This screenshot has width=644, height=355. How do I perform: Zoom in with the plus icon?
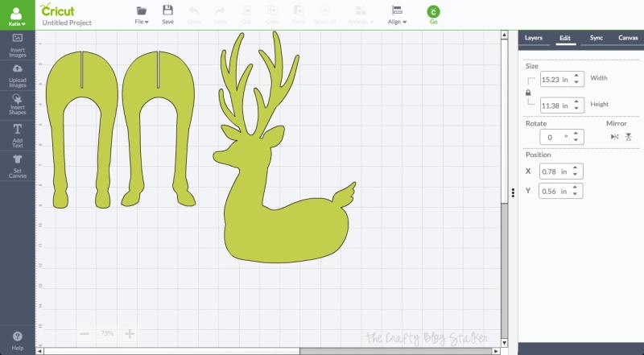tap(130, 333)
